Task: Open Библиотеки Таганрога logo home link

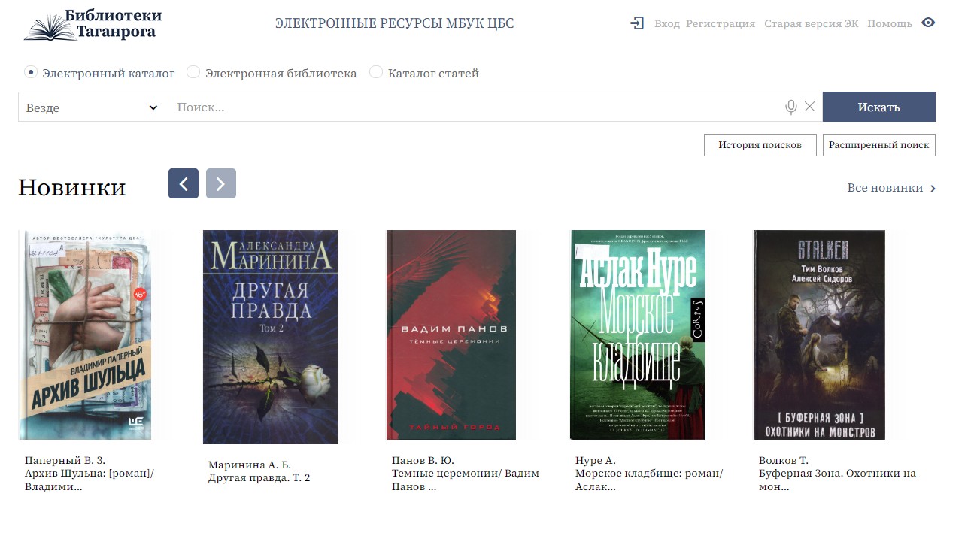Action: tap(93, 24)
